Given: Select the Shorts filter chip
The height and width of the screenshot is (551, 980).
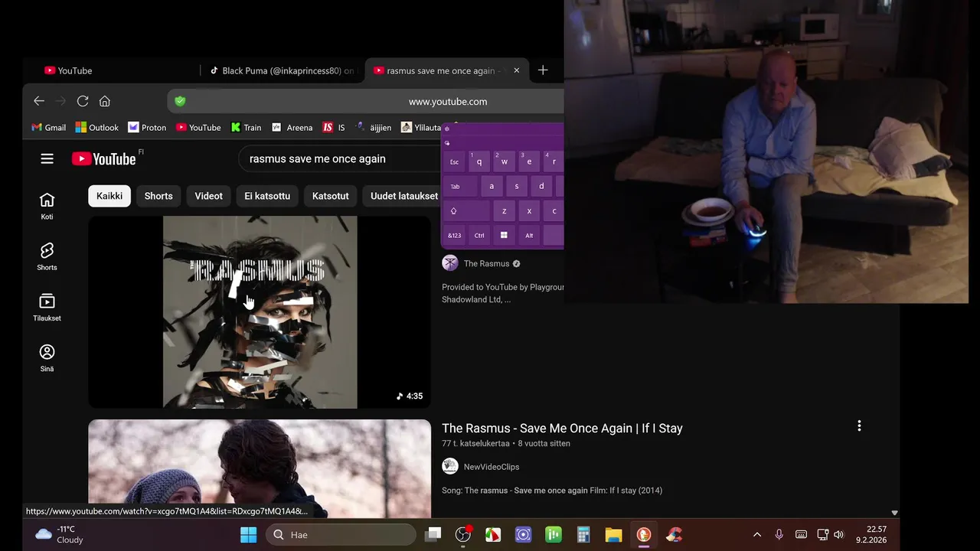Looking at the screenshot, I should point(158,196).
